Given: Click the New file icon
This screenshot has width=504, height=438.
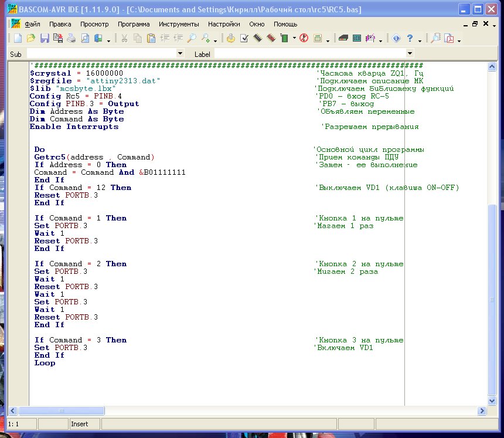Looking at the screenshot, I should tap(18, 39).
